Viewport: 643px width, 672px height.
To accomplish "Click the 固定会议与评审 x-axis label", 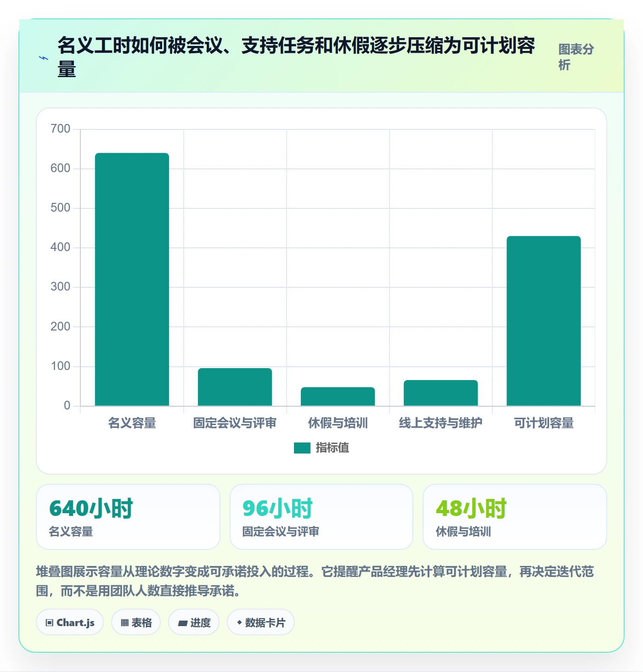I will coord(235,423).
